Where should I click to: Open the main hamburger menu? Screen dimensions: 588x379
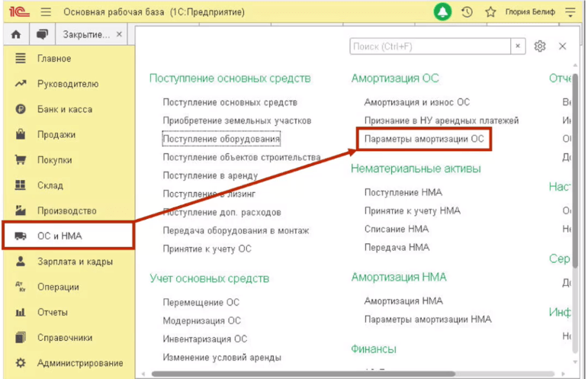click(x=45, y=12)
